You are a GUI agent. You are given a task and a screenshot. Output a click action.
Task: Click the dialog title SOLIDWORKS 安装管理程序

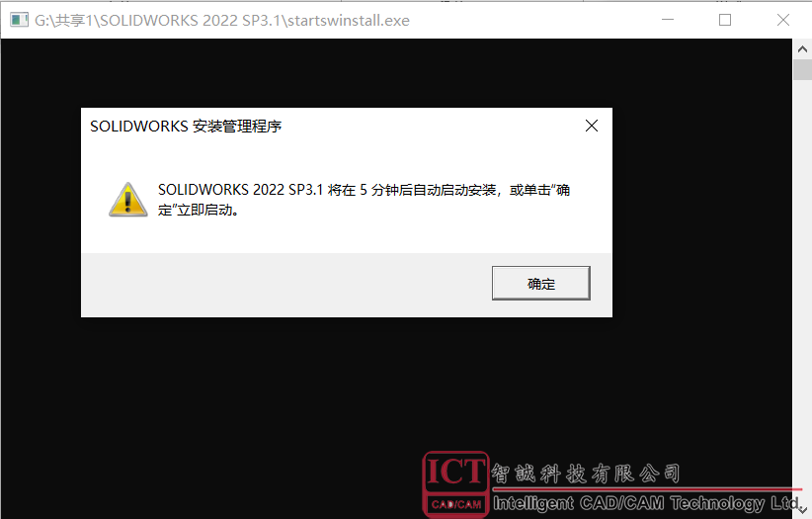(186, 126)
